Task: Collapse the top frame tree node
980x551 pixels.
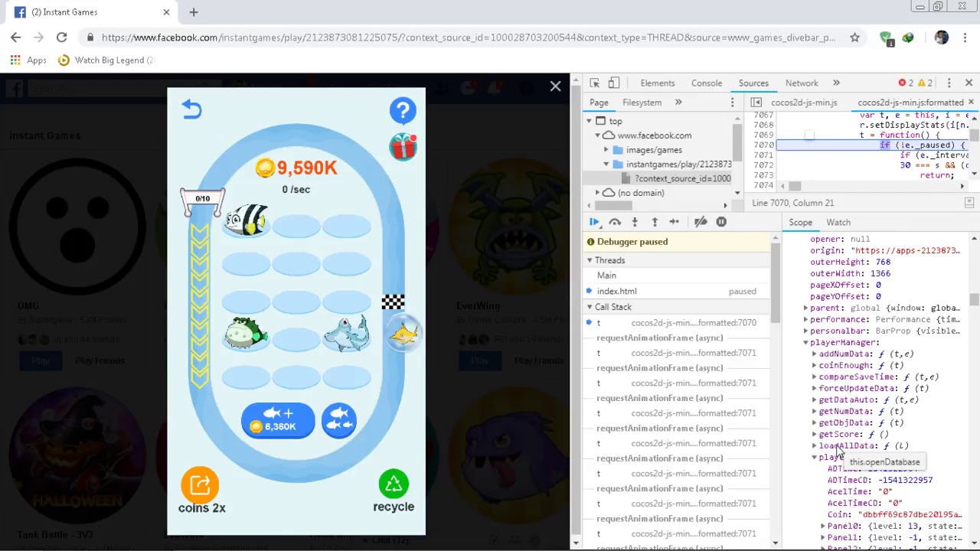Action: click(590, 121)
